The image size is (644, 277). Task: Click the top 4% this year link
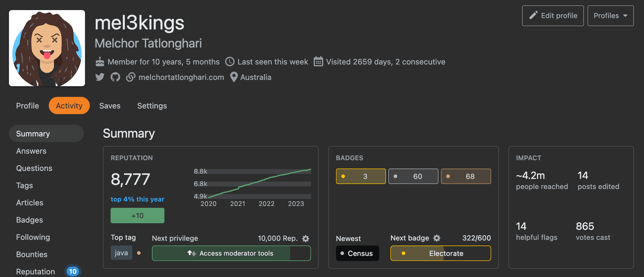[138, 199]
